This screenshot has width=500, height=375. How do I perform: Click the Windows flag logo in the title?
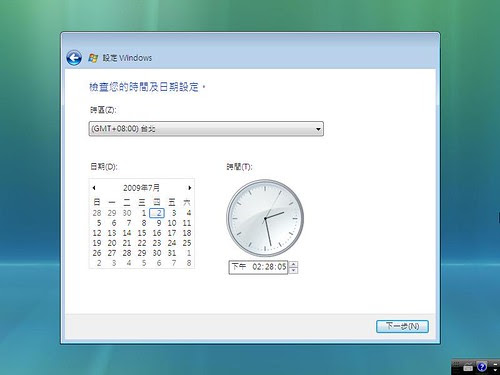pyautogui.click(x=93, y=58)
